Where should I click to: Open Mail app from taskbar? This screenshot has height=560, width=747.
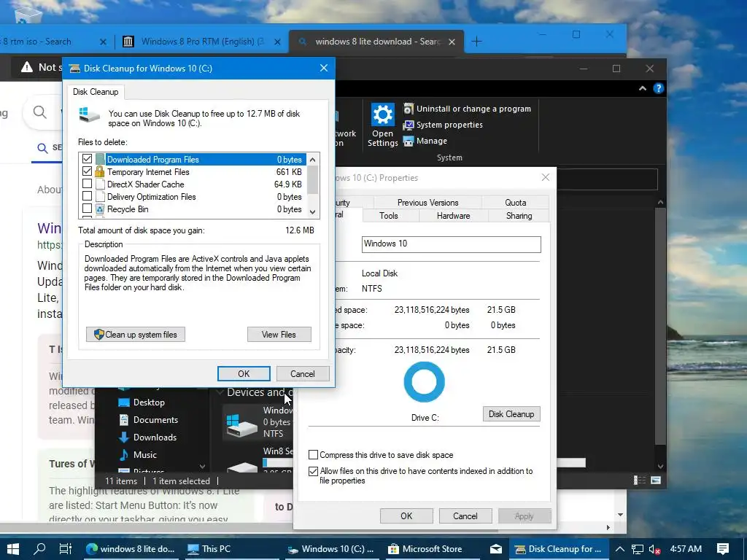click(496, 548)
